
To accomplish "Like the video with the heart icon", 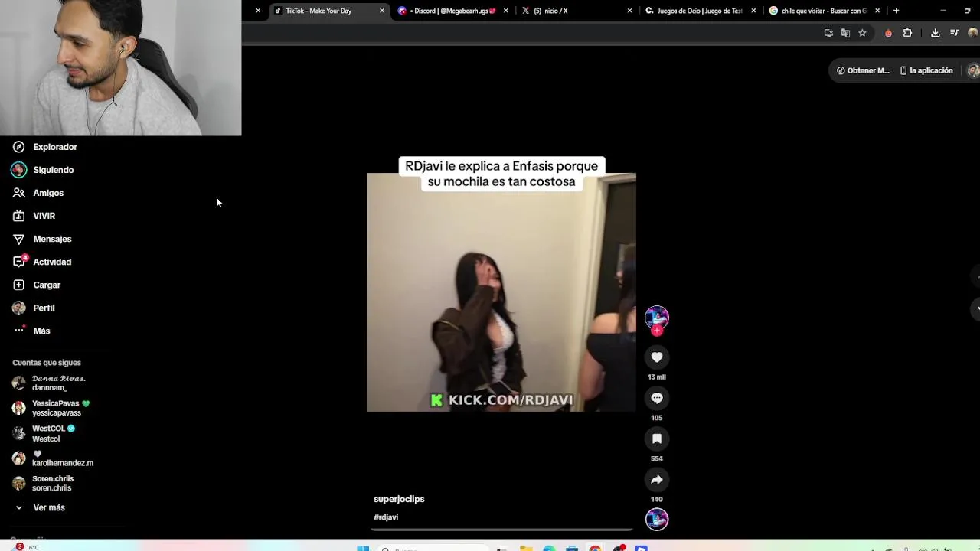I will pos(657,357).
